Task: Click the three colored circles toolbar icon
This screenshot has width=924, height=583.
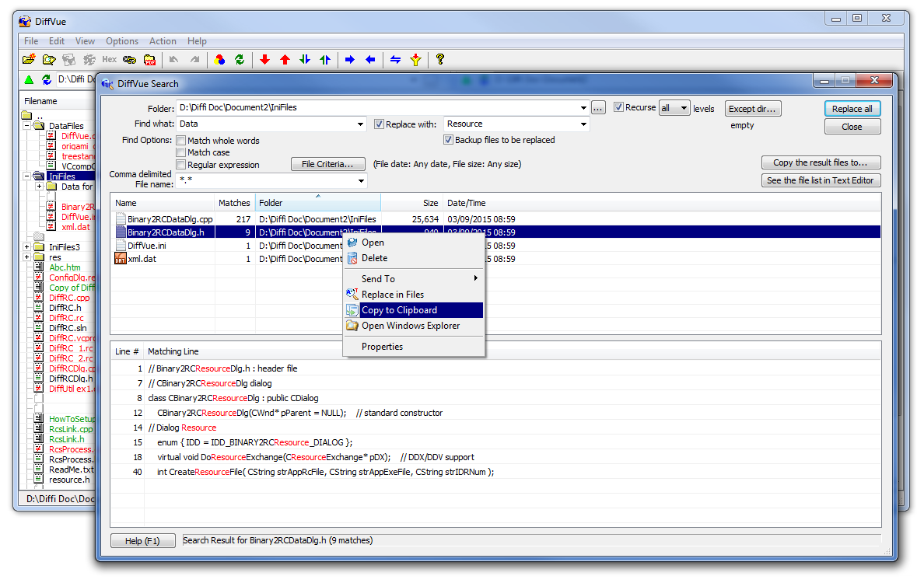Action: pyautogui.click(x=220, y=60)
